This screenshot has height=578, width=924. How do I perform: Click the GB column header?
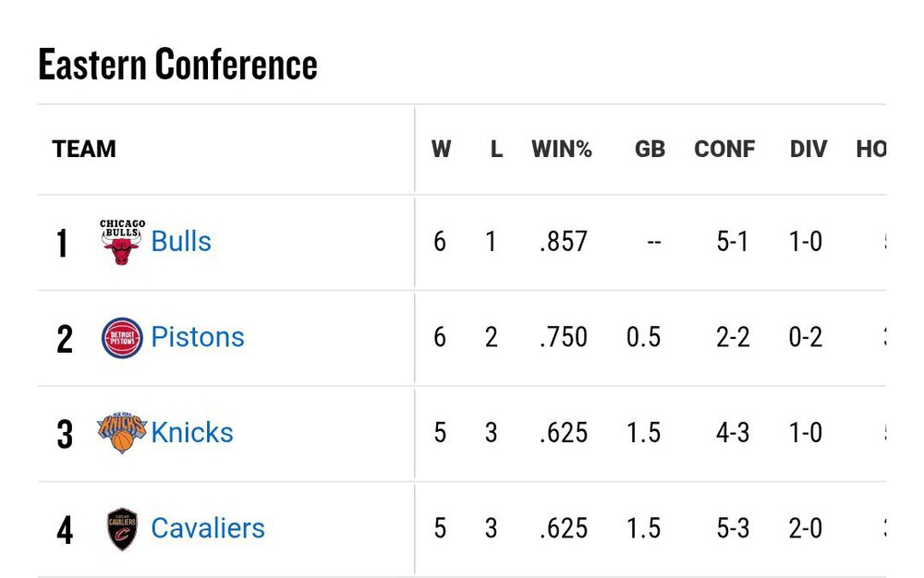[650, 150]
